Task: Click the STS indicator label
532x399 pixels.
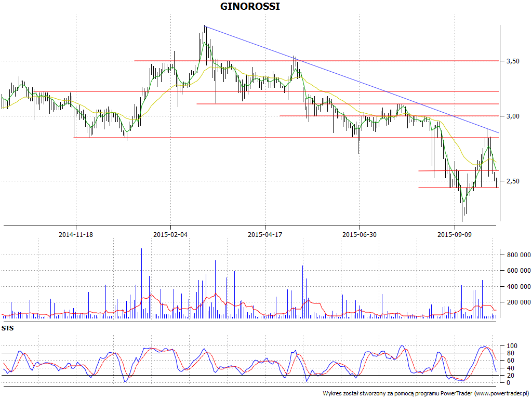Action: (x=8, y=328)
